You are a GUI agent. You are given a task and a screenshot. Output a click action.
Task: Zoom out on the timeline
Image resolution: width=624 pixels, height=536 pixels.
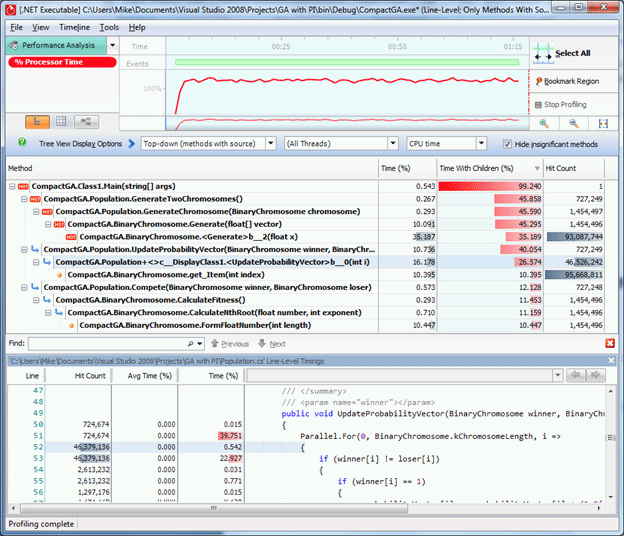573,123
